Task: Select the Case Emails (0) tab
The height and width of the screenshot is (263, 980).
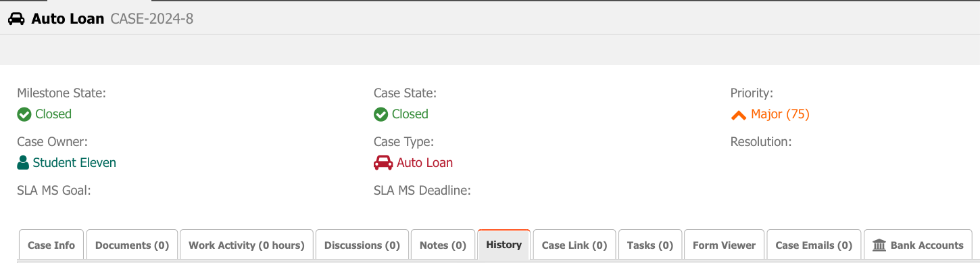Action: click(x=814, y=245)
